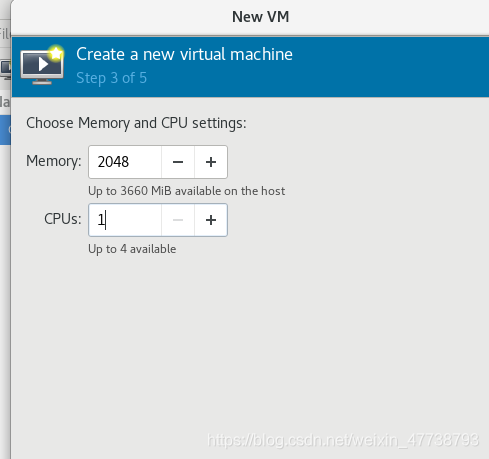This screenshot has height=459, width=489.
Task: Click the 'Up to 3660 MiB available' hint text
Action: pyautogui.click(x=187, y=191)
